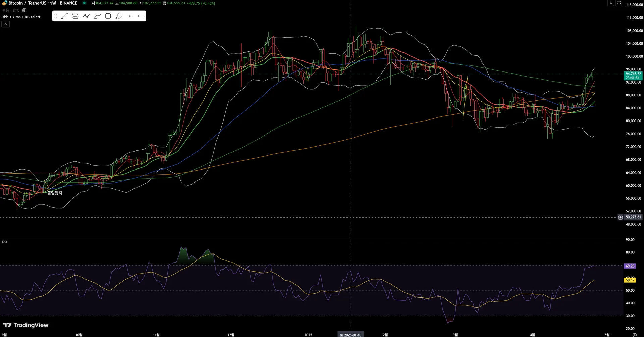
Task: Click the download arrow button top right
Action: [x=611, y=3]
